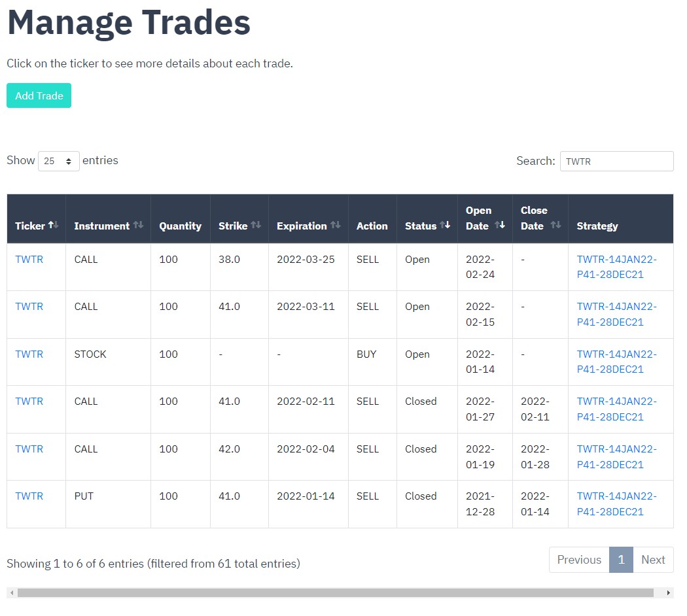The height and width of the screenshot is (616, 687).
Task: Select the STOCK instrument cell
Action: point(108,362)
